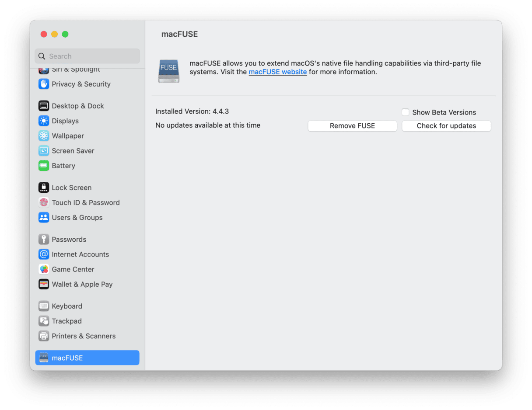Select Game Center label

coord(73,269)
